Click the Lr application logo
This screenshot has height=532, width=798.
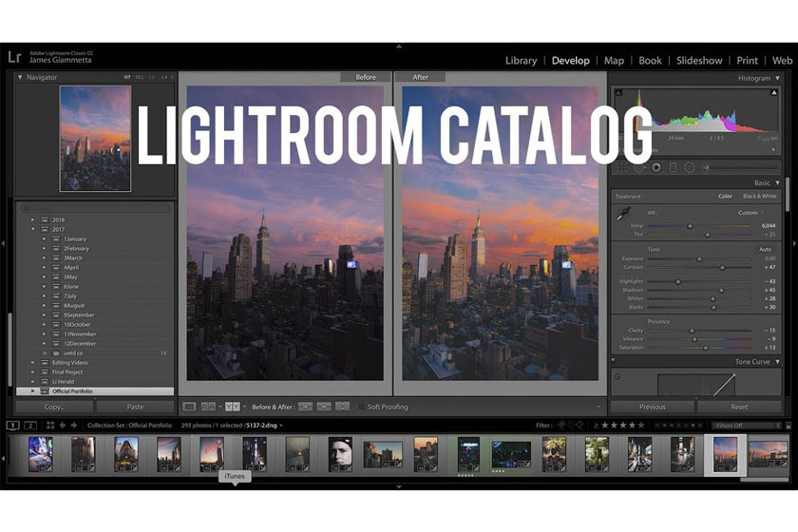[14, 56]
